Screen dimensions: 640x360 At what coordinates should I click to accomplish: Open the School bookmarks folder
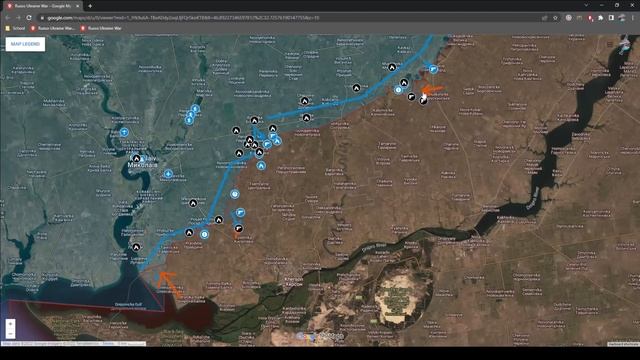pos(16,28)
